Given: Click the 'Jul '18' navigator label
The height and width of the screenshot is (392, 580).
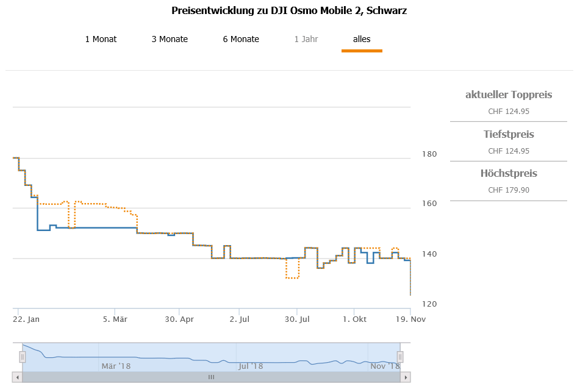Looking at the screenshot, I should coord(251,366).
